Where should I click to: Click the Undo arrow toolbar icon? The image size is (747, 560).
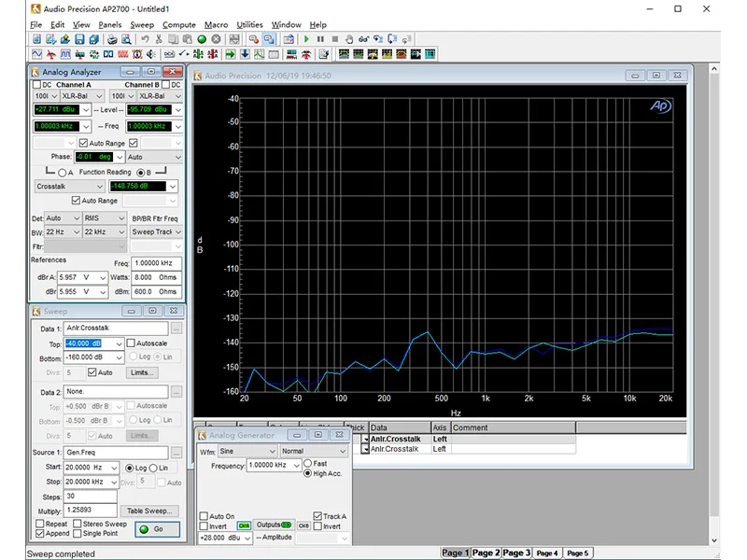[x=145, y=39]
